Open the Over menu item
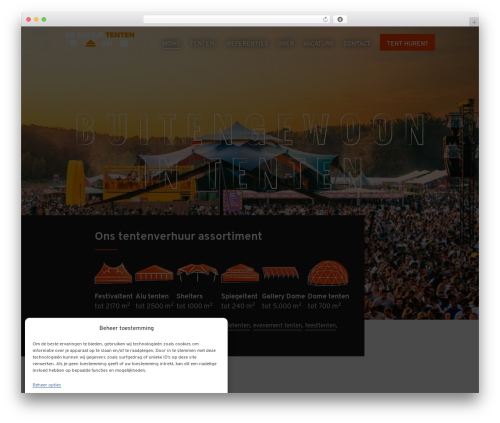The height and width of the screenshot is (423, 500). click(x=286, y=44)
